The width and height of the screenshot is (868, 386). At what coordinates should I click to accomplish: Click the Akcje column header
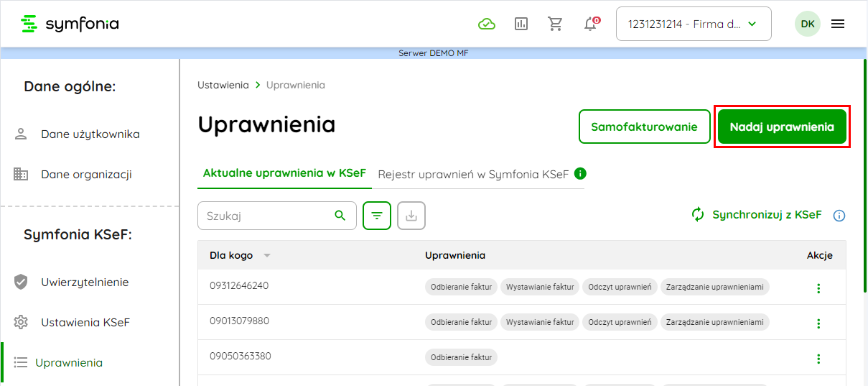[x=819, y=255]
